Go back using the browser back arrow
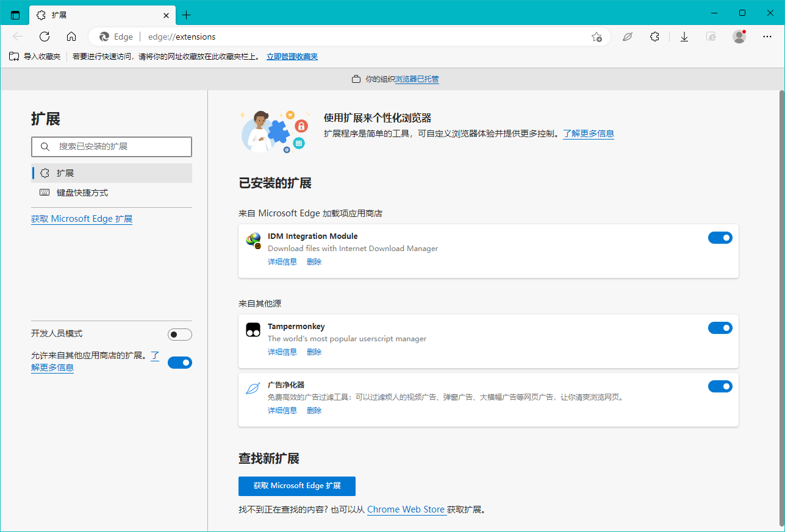Image resolution: width=785 pixels, height=532 pixels. click(x=18, y=37)
